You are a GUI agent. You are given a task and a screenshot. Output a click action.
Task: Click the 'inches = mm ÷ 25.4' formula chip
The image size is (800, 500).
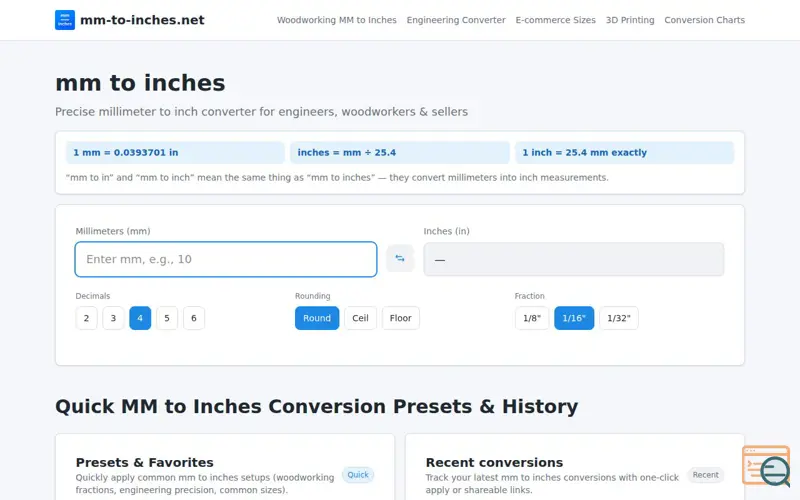pyautogui.click(x=399, y=153)
